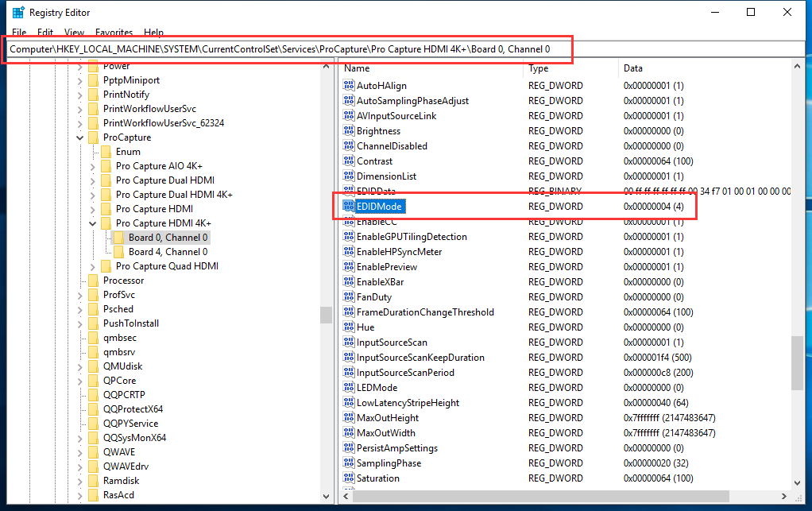Screen dimensions: 812x511
Task: Expand the Pro Capture Dual HDMI node
Action: [93, 180]
